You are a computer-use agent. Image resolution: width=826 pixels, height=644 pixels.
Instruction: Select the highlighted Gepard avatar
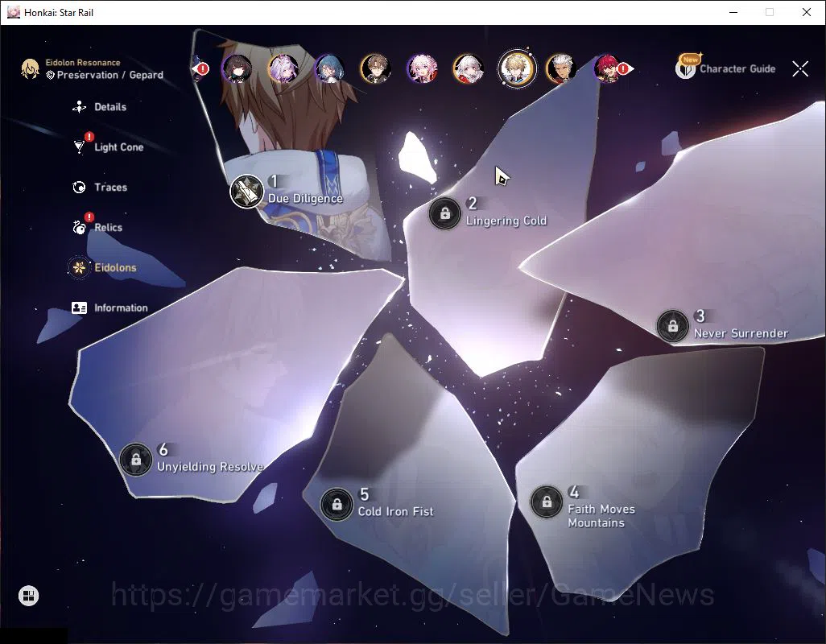(x=517, y=68)
